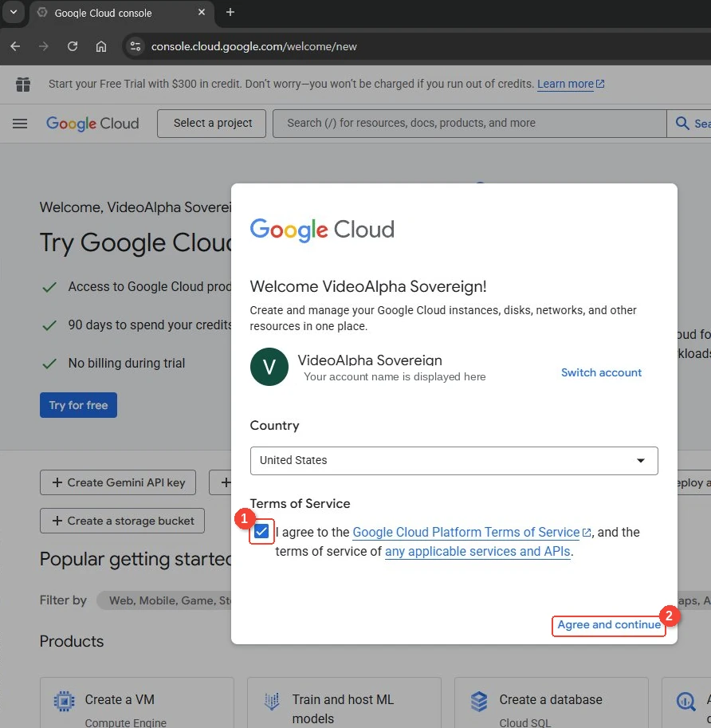Click the magnifier Search button

pyautogui.click(x=689, y=124)
